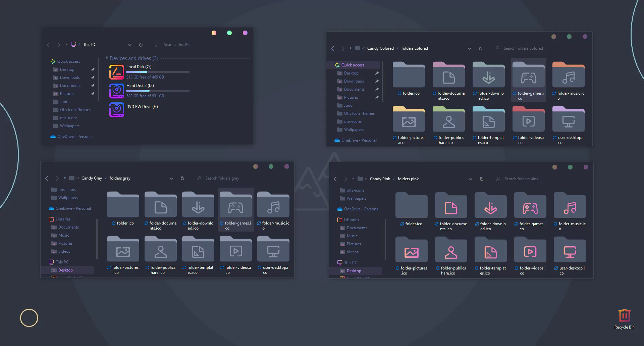Open the address bar dropdown in folders gray window
The image size is (644, 346).
pyautogui.click(x=171, y=178)
